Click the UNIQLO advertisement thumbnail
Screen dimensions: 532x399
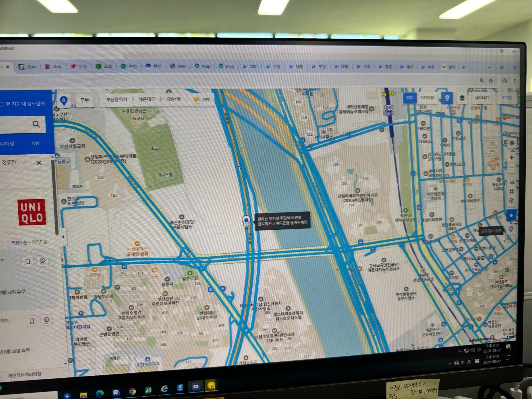pyautogui.click(x=31, y=212)
